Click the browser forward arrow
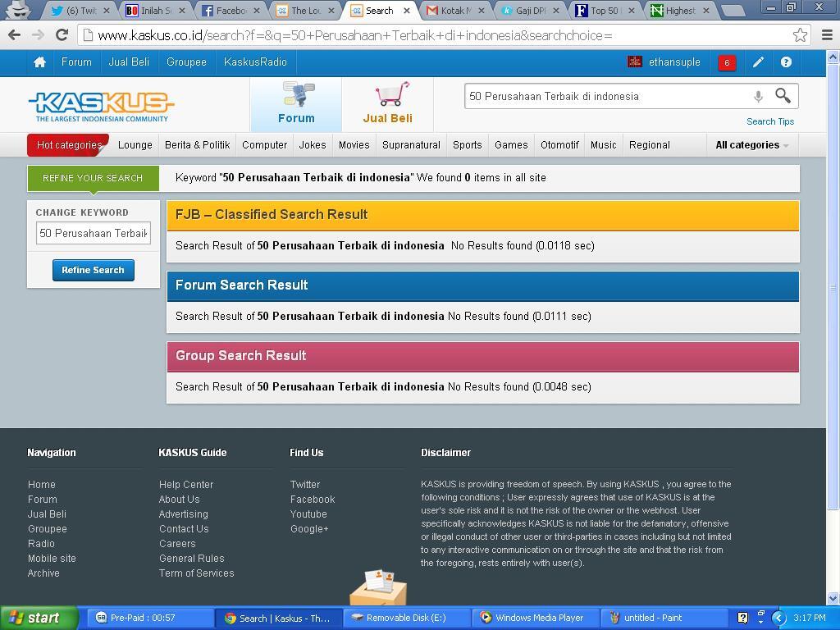Screen dimensions: 840x630 38,35
